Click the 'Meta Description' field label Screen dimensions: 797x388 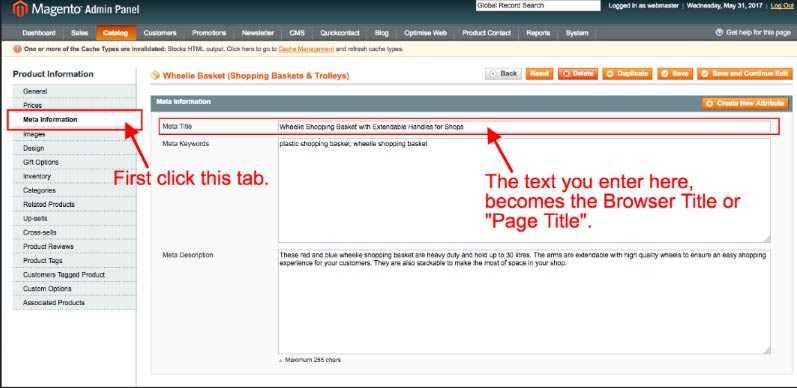point(188,255)
